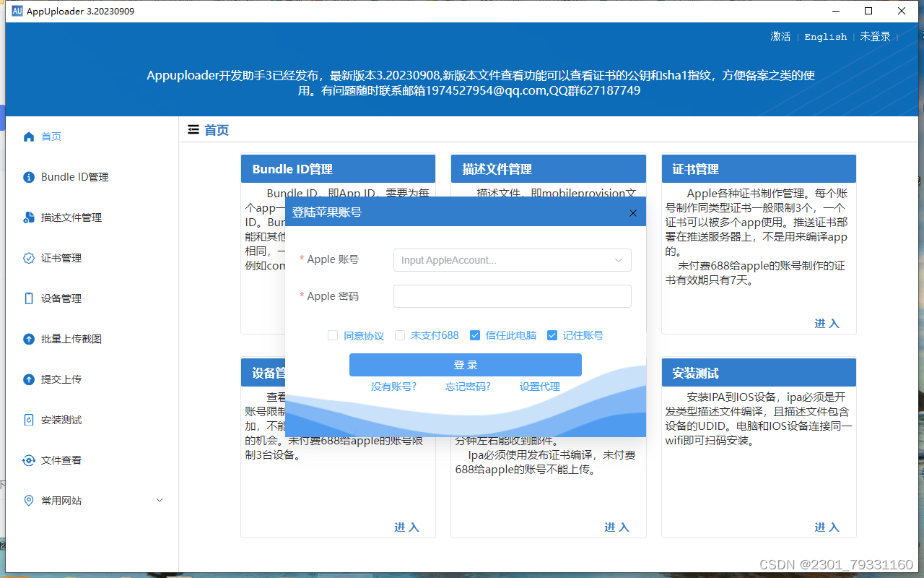Image resolution: width=924 pixels, height=578 pixels.
Task: Switch interface language to English
Action: coord(825,36)
